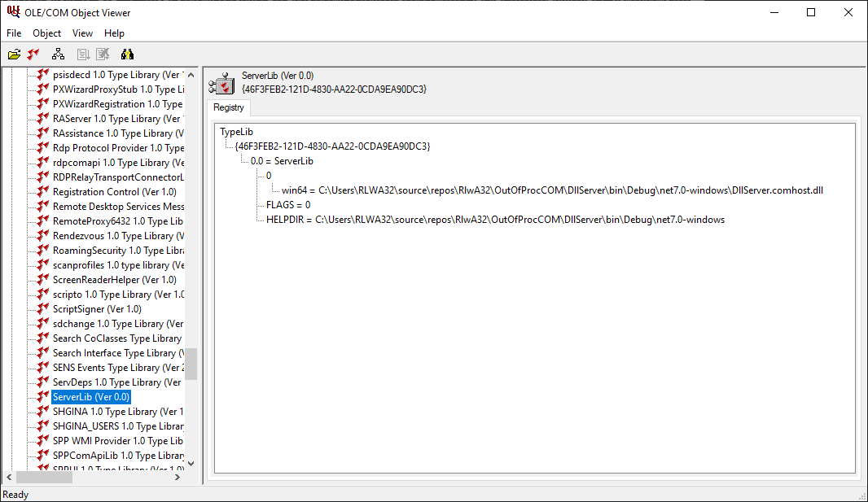Select rdpcomapi 1.0 Type Library item
This screenshot has height=502, width=868.
118,163
